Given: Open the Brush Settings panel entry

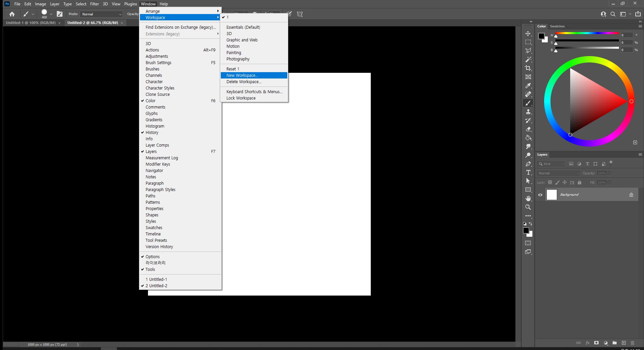Looking at the screenshot, I should (x=180, y=62).
